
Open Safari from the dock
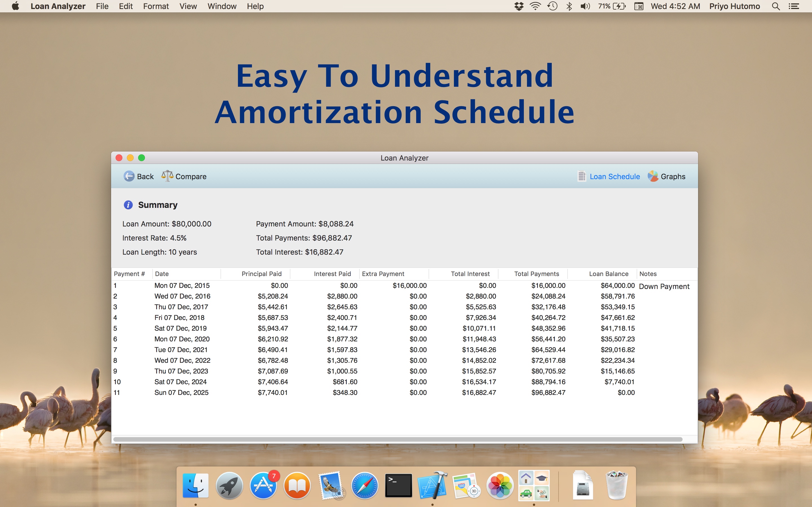(x=364, y=485)
